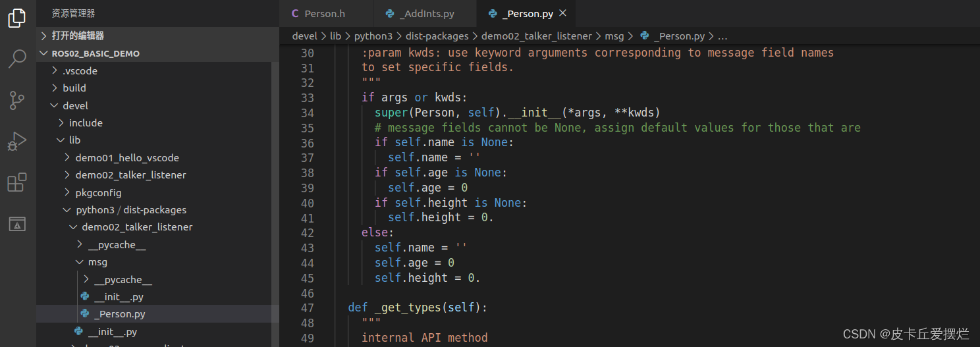Collapse demo02_talker_listener under dist-packages

[153, 227]
